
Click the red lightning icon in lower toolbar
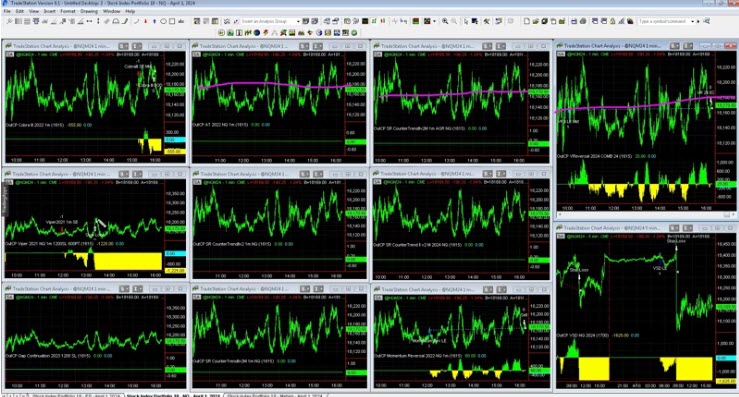coord(266,33)
